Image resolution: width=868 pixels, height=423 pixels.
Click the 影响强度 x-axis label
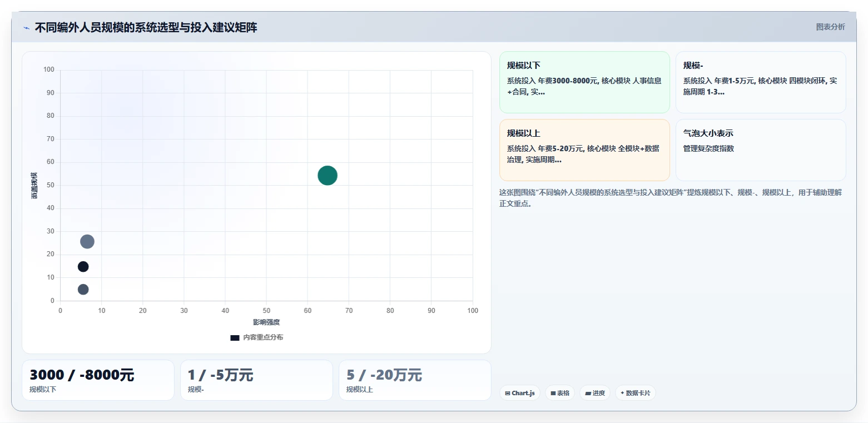pos(266,322)
